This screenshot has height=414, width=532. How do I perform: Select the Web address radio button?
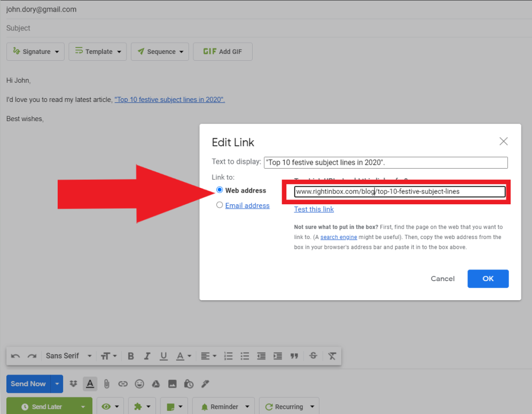(220, 190)
